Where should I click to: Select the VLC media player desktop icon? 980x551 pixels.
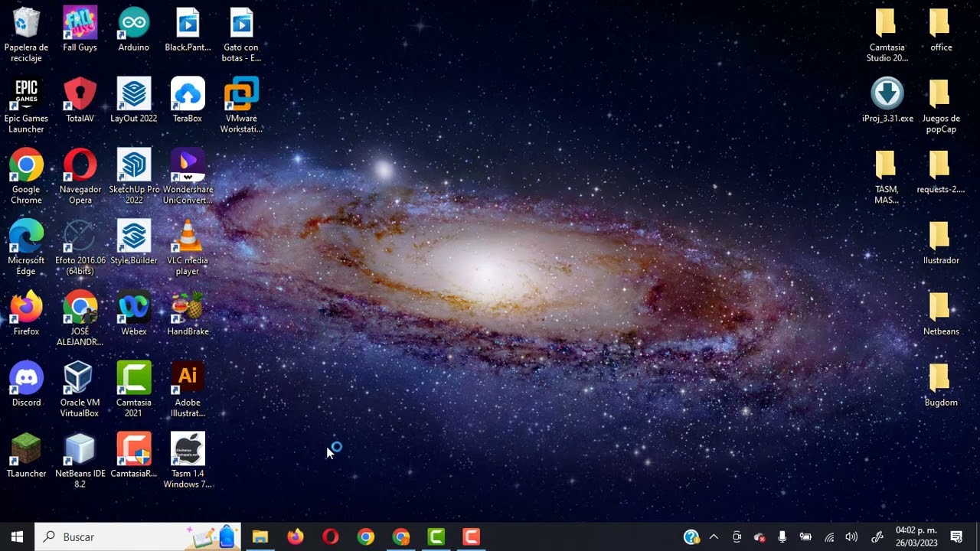[x=188, y=249]
